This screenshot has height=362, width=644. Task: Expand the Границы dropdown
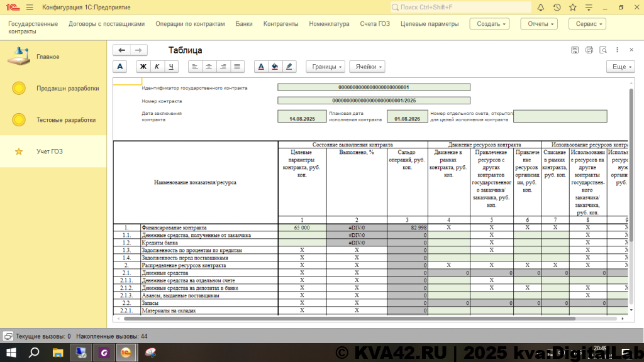tap(325, 67)
